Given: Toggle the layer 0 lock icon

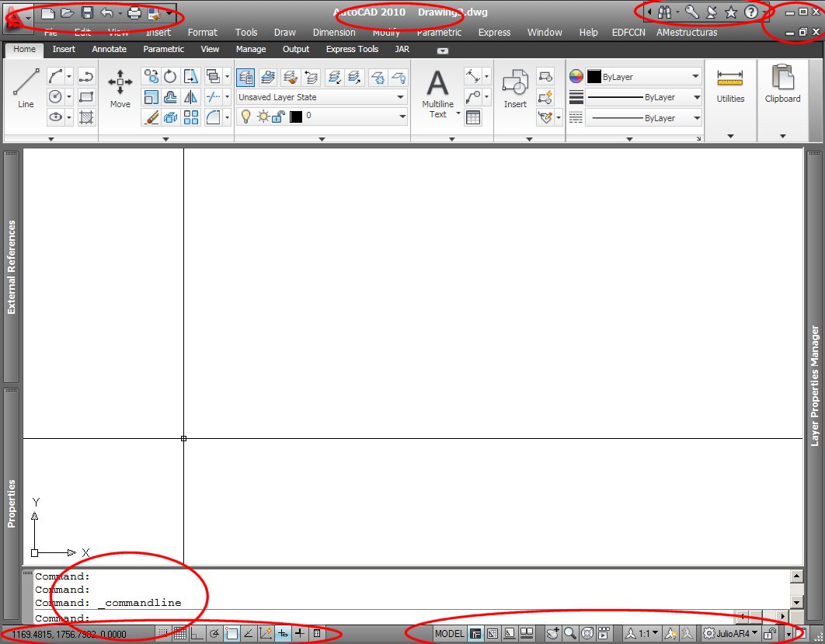Looking at the screenshot, I should [x=278, y=117].
